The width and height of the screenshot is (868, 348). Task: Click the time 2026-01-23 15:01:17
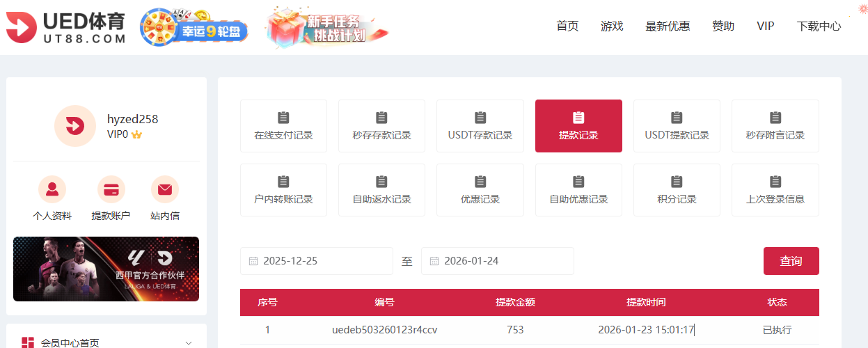pos(646,330)
